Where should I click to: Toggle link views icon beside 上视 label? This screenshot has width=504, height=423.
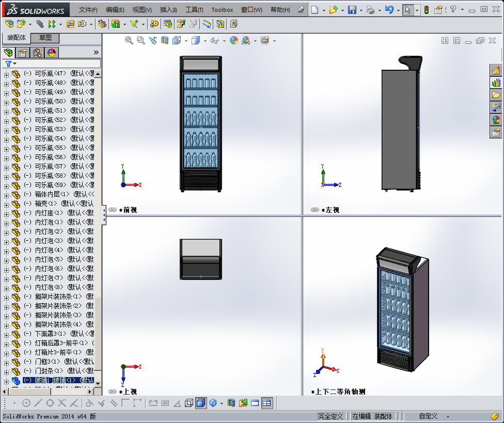[113, 391]
